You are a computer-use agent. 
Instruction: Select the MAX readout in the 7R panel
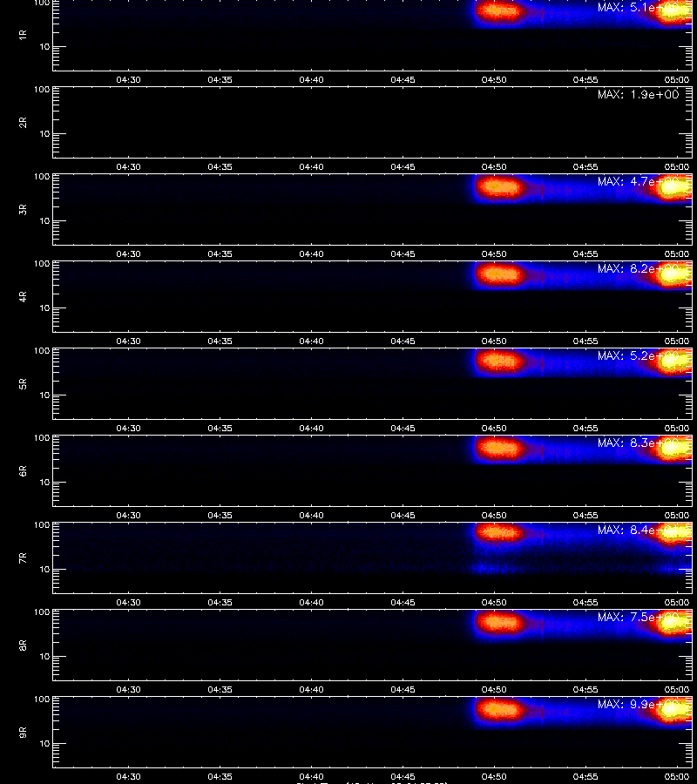coord(639,530)
